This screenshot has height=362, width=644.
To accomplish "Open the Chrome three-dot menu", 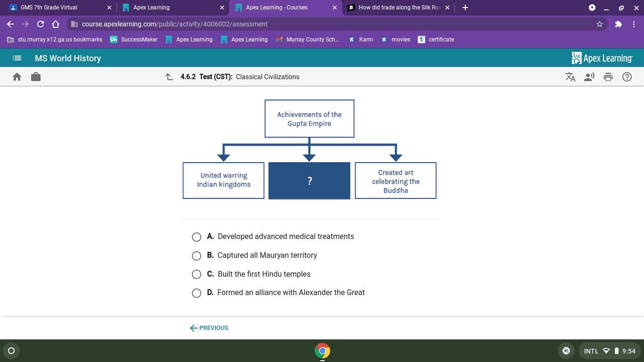I will tap(634, 24).
